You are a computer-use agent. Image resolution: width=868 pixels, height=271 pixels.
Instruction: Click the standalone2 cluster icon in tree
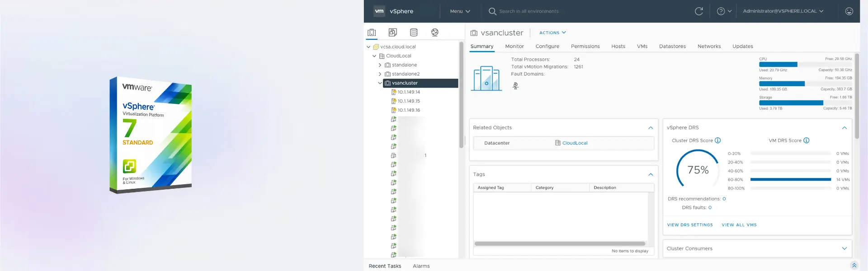(387, 74)
